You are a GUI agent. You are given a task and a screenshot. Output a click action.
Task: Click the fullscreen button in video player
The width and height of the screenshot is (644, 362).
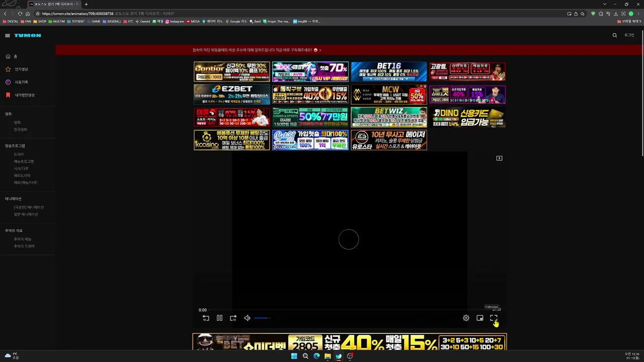[494, 318]
